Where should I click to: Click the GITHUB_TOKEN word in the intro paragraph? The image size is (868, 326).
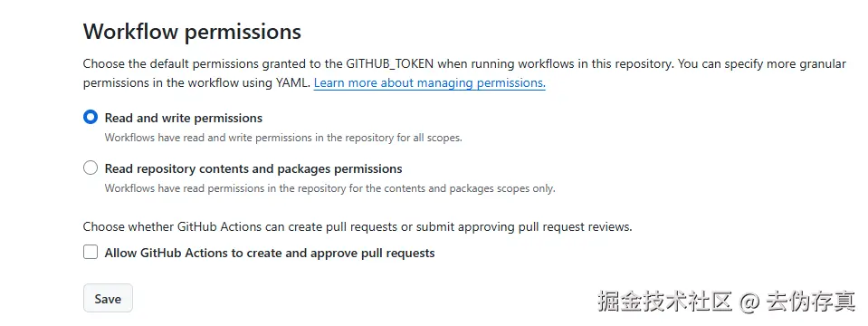point(390,63)
